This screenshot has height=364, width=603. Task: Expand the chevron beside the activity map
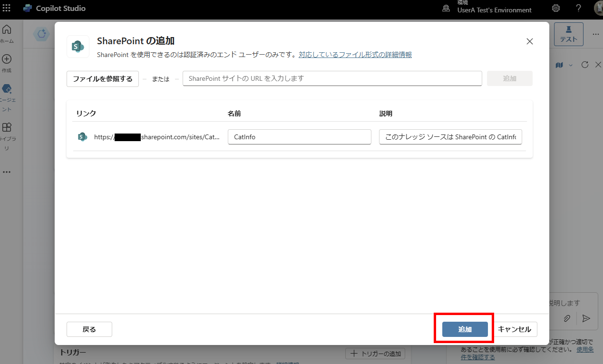pyautogui.click(x=570, y=65)
